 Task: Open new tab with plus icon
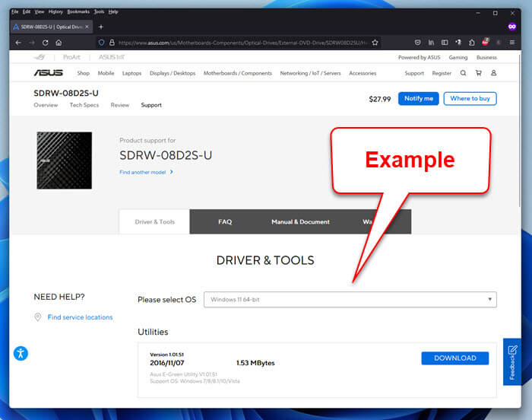(x=101, y=27)
